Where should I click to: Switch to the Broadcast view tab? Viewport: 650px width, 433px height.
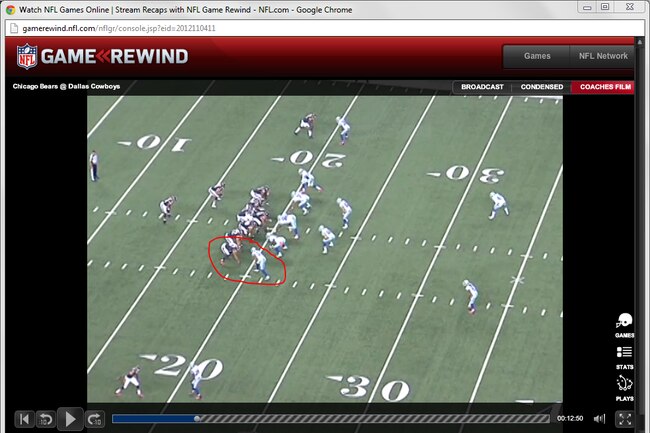(482, 87)
